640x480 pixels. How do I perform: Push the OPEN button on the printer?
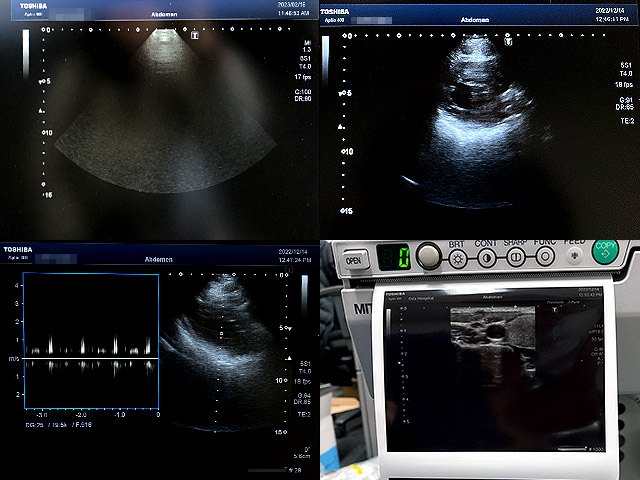[x=355, y=260]
